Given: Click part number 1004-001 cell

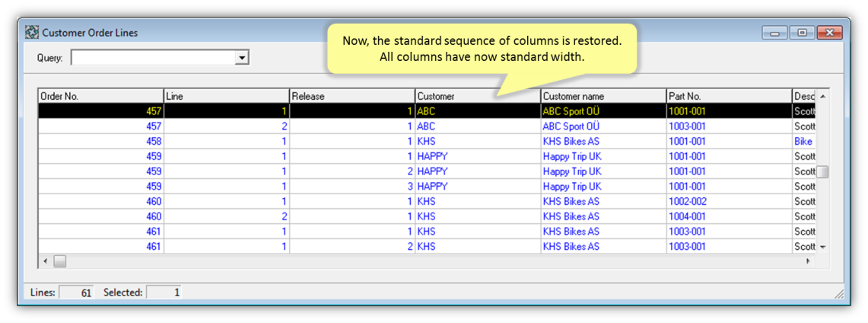Looking at the screenshot, I should pos(730,216).
